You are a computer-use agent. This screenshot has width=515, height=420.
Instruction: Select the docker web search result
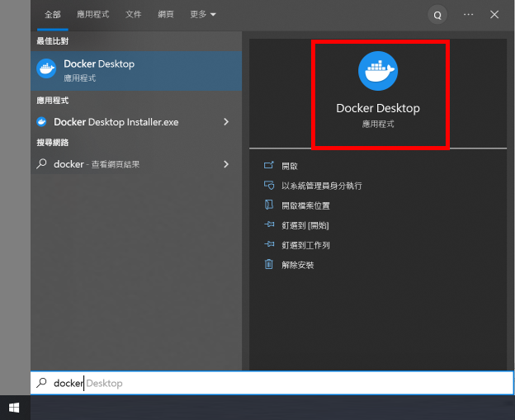pyautogui.click(x=136, y=164)
